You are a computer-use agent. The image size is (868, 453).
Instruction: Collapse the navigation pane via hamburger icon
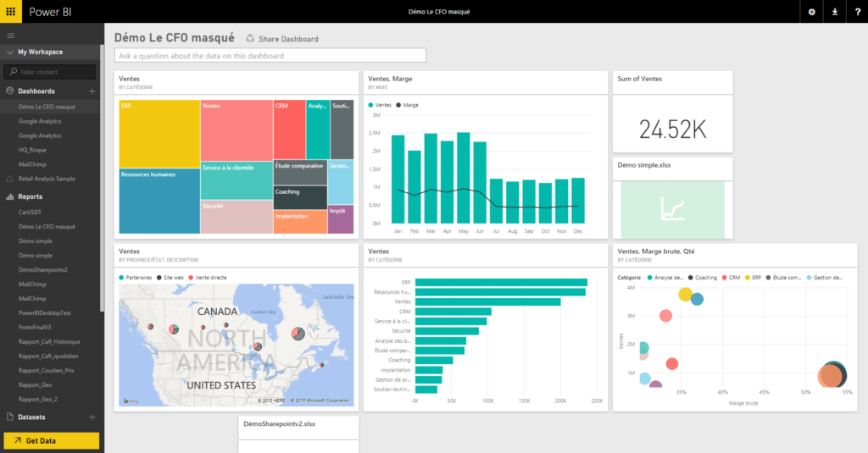tap(11, 35)
